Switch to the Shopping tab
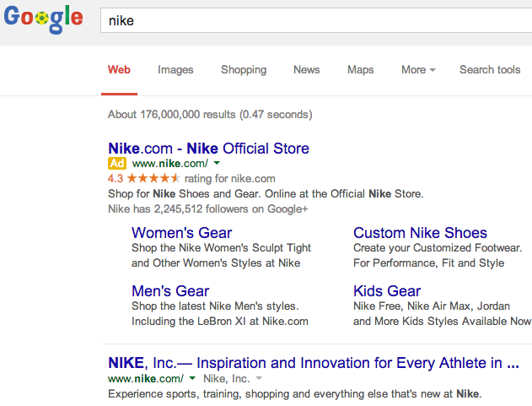 point(244,70)
